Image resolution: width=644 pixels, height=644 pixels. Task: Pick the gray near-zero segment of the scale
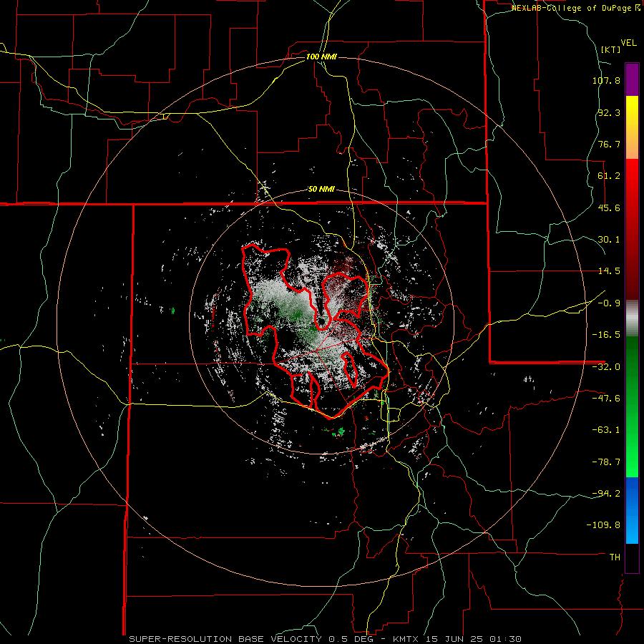tap(632, 318)
